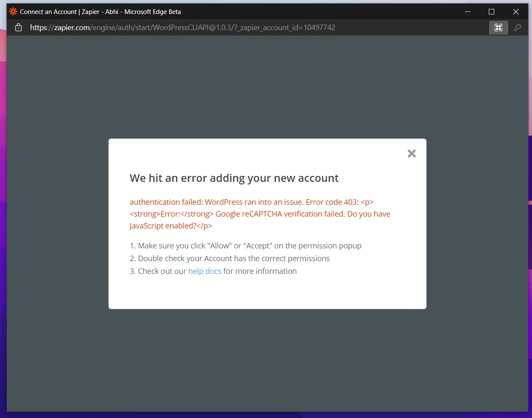Close the error dialog with the X icon
532x418 pixels.
pyautogui.click(x=412, y=153)
